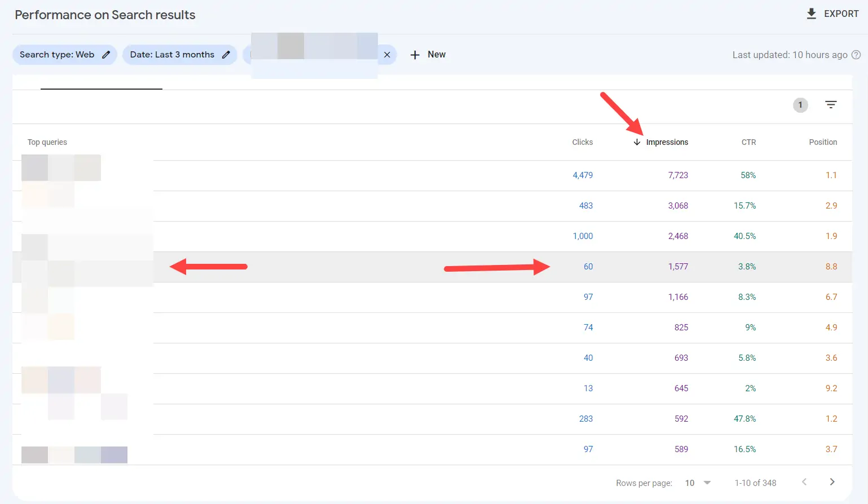Click the next page chevron
The height and width of the screenshot is (504, 868).
832,482
